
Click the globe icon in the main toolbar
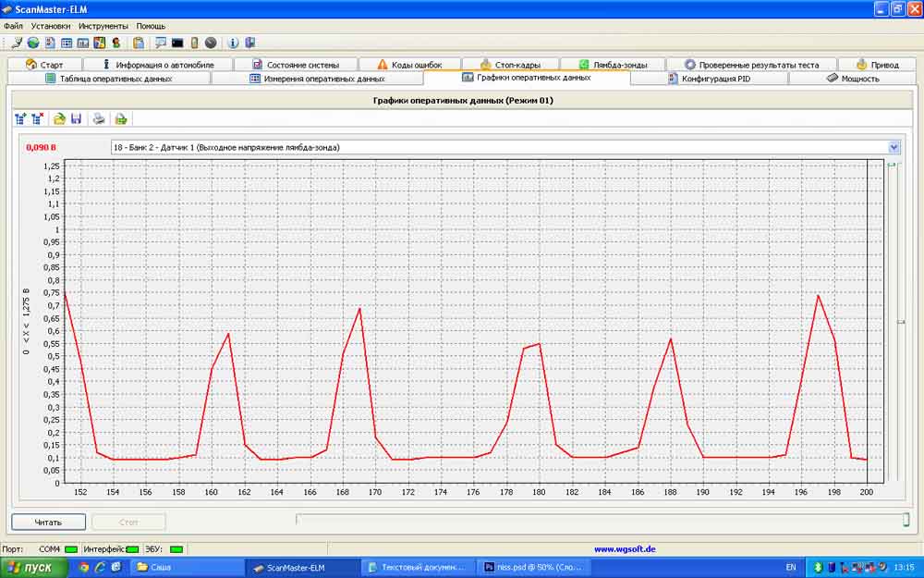click(33, 43)
